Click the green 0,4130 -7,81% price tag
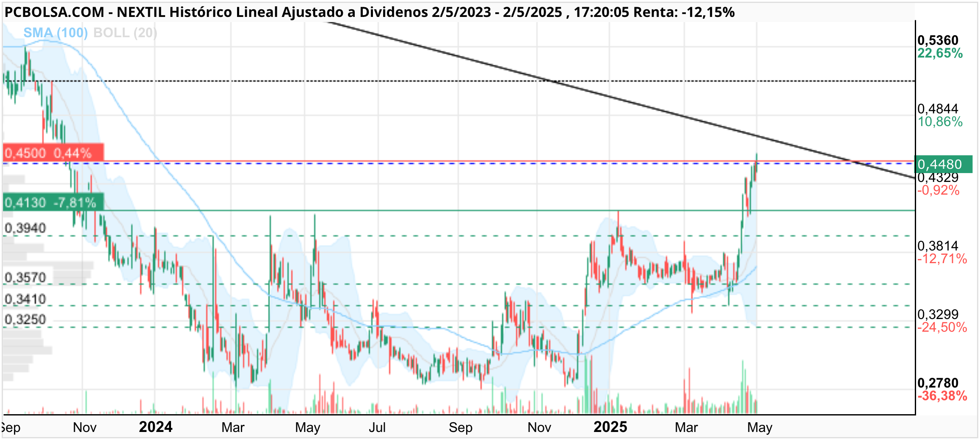 [53, 202]
